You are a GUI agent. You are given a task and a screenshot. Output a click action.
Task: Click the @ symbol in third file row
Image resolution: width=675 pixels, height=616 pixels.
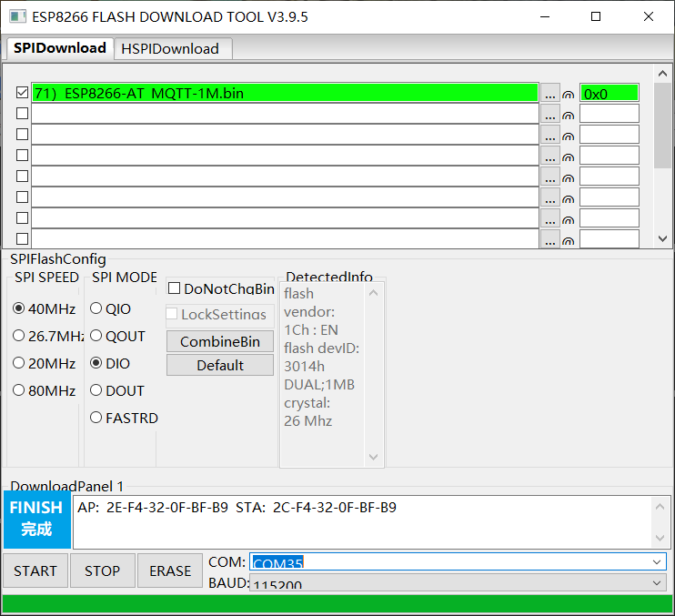coord(569,136)
